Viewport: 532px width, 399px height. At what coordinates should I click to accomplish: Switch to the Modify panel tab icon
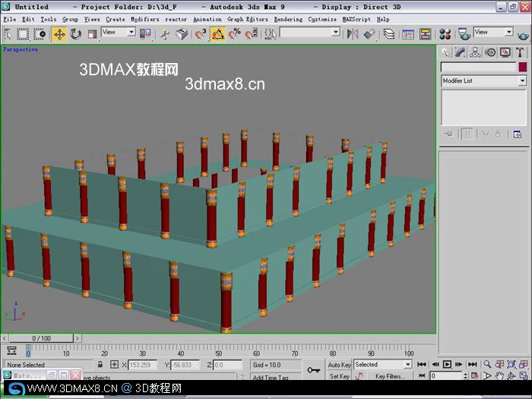[x=460, y=52]
